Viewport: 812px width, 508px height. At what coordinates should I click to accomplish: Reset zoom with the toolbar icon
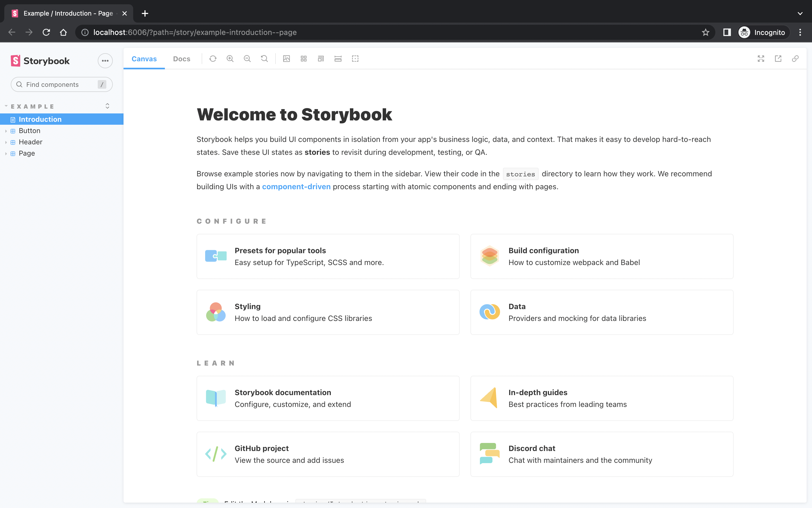coord(264,59)
